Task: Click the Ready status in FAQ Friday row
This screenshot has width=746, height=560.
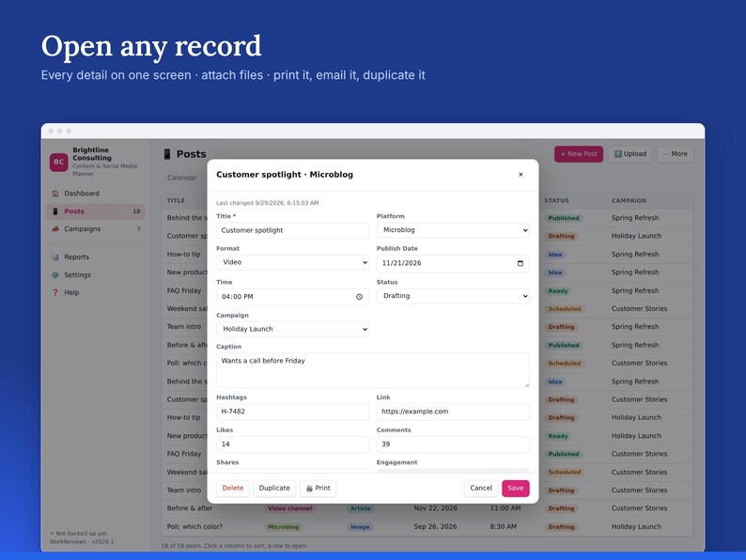Action: (x=557, y=290)
